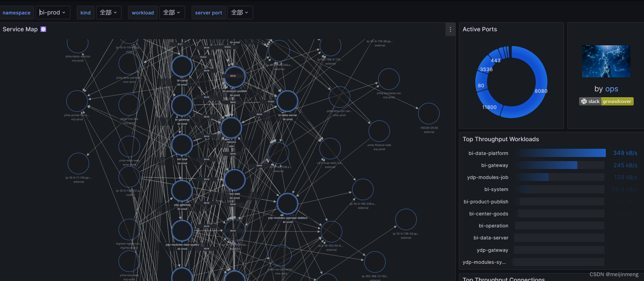
Task: Click the bi-data-server workload row label
Action: [x=491, y=238]
